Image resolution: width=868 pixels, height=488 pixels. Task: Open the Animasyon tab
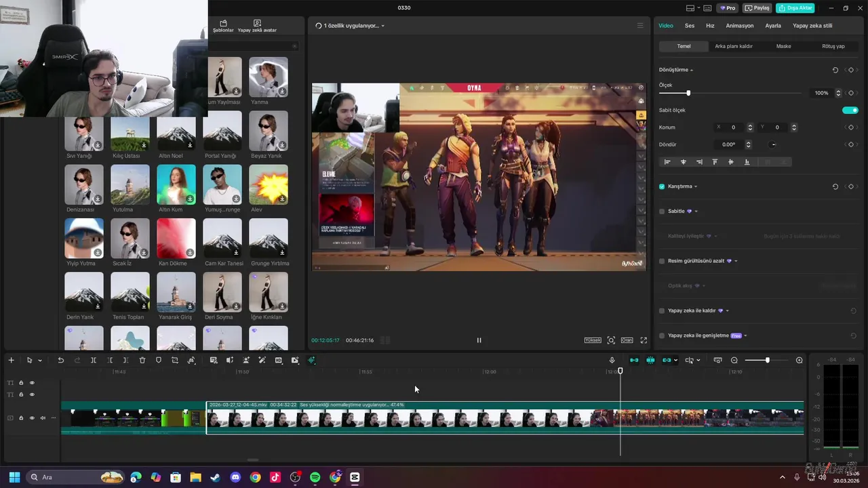(740, 26)
